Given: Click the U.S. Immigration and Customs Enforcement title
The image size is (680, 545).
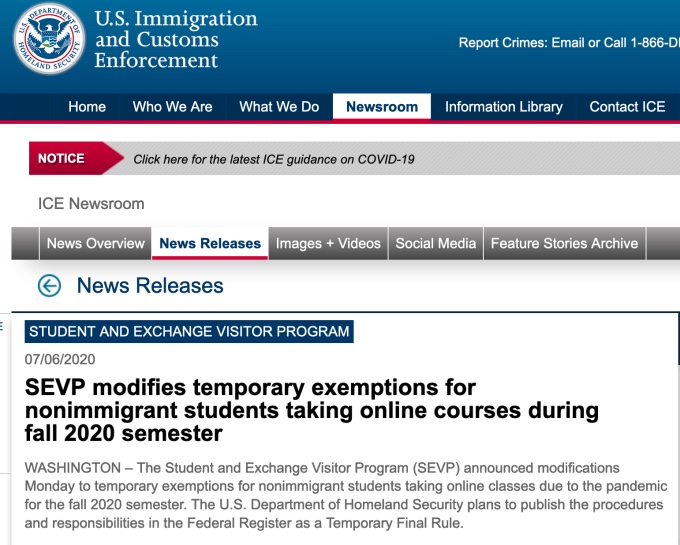Looking at the screenshot, I should click(x=176, y=39).
